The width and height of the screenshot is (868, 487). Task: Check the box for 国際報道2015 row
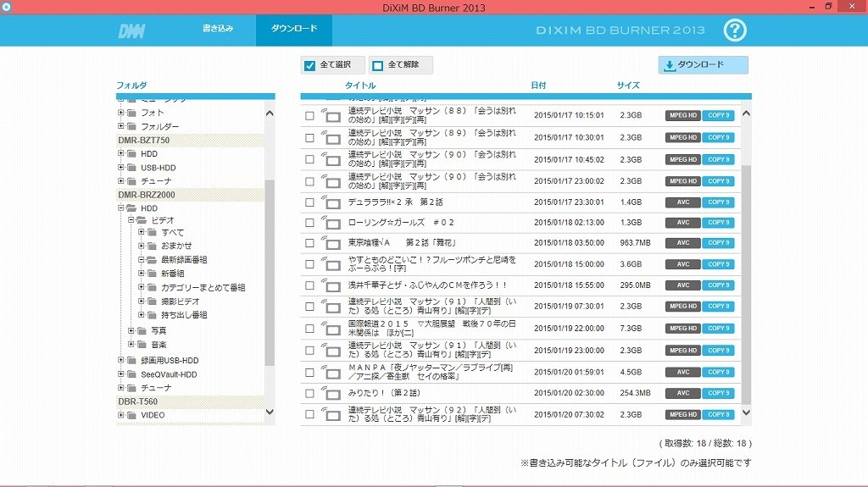pyautogui.click(x=309, y=329)
